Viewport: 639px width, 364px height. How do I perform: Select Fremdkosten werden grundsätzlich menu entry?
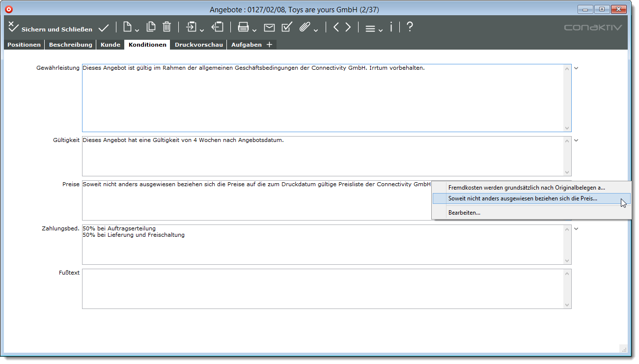527,187
